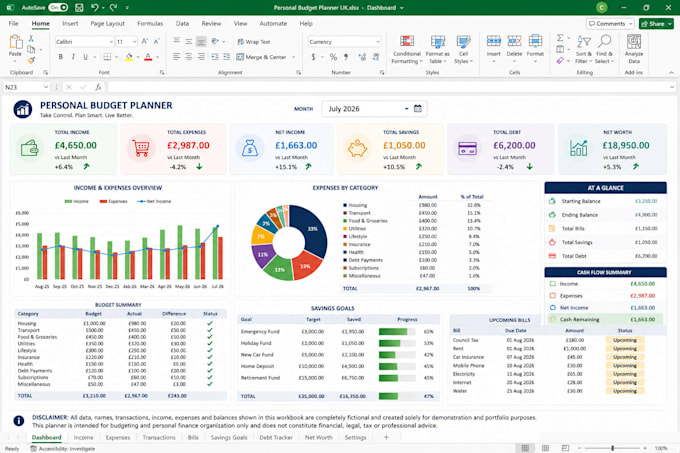
Task: Undo the last action
Action: 95,7
